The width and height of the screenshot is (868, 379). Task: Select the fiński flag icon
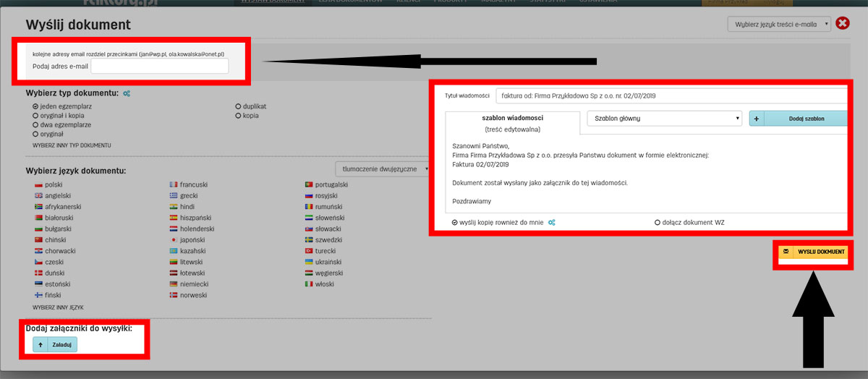(x=38, y=295)
